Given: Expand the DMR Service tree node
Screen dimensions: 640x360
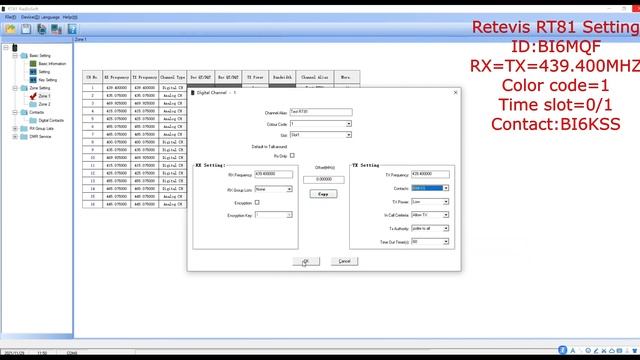Looking at the screenshot, I should click(15, 137).
